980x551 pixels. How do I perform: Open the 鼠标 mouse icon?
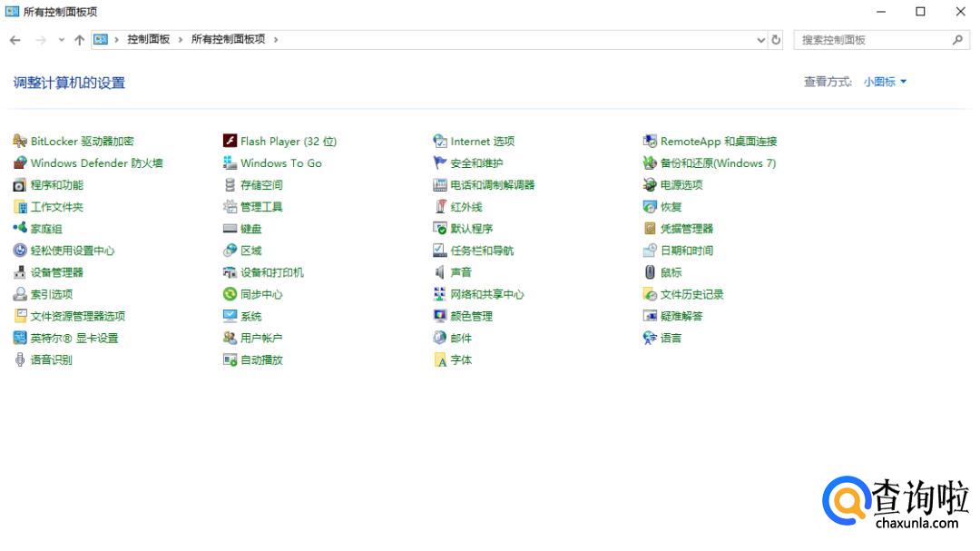point(650,272)
